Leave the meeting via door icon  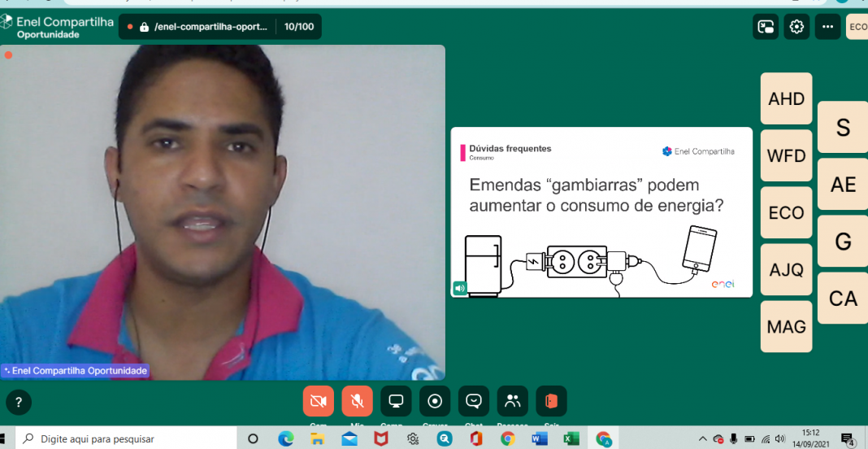coord(551,401)
